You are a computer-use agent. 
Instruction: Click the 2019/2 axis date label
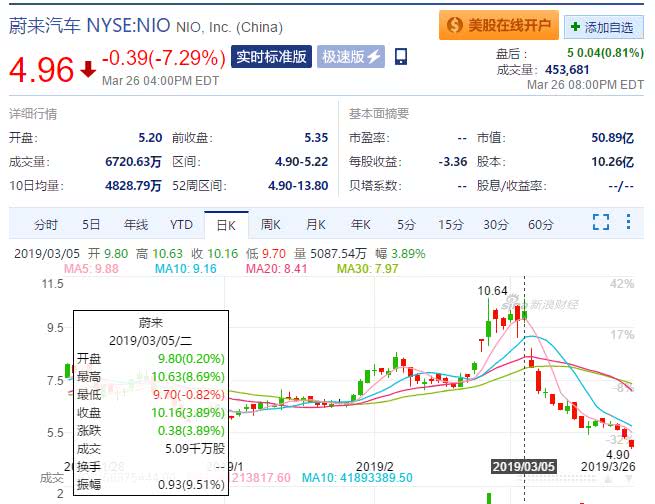375,466
